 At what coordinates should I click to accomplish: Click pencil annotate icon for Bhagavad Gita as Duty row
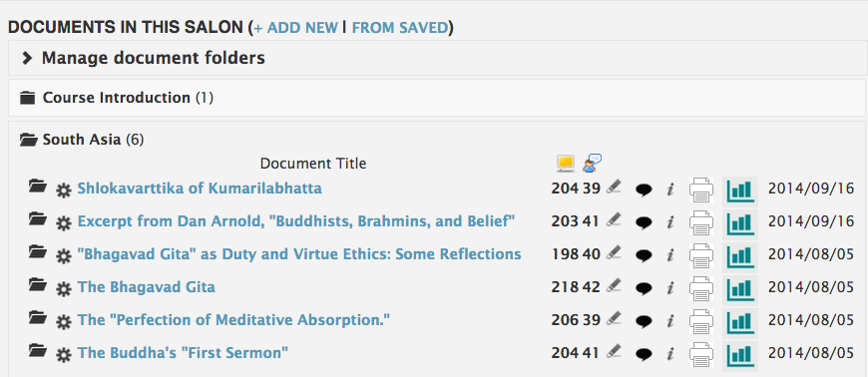click(613, 252)
